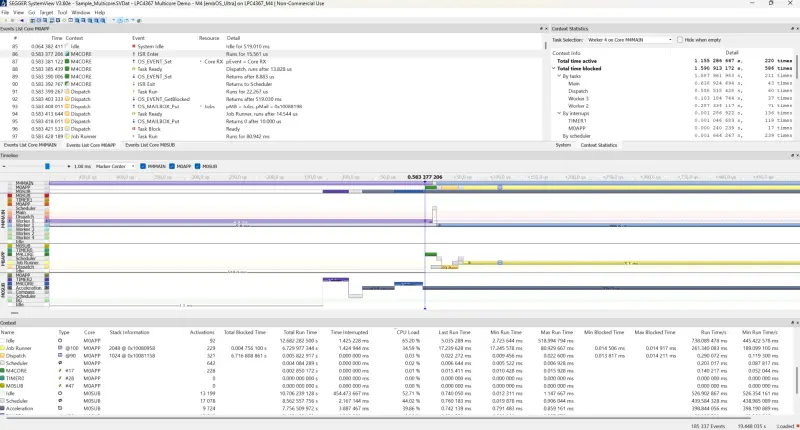Open the View menu

(x=18, y=12)
